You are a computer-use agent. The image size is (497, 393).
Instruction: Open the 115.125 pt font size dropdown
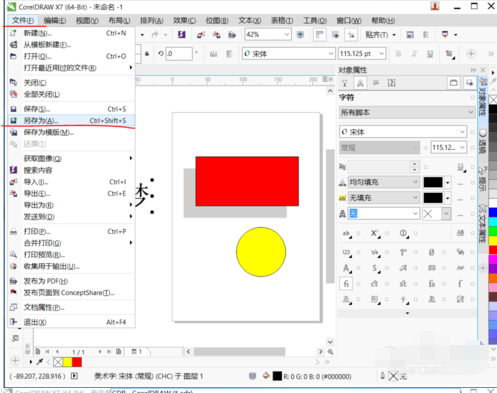381,54
